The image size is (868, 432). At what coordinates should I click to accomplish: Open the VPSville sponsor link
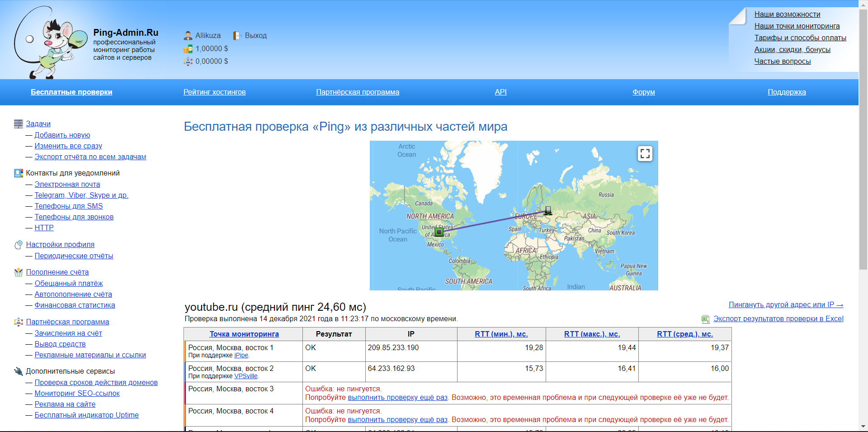point(246,376)
